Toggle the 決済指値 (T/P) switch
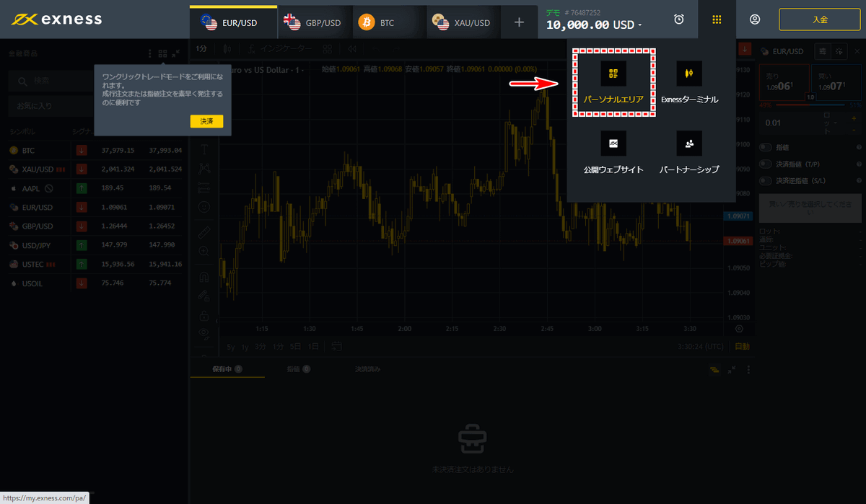The image size is (866, 504). [x=766, y=164]
